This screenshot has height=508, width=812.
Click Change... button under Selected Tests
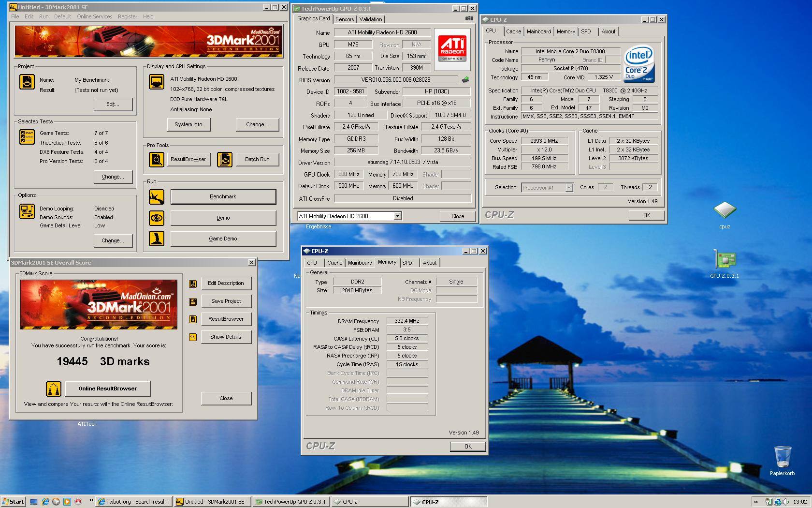click(x=113, y=177)
